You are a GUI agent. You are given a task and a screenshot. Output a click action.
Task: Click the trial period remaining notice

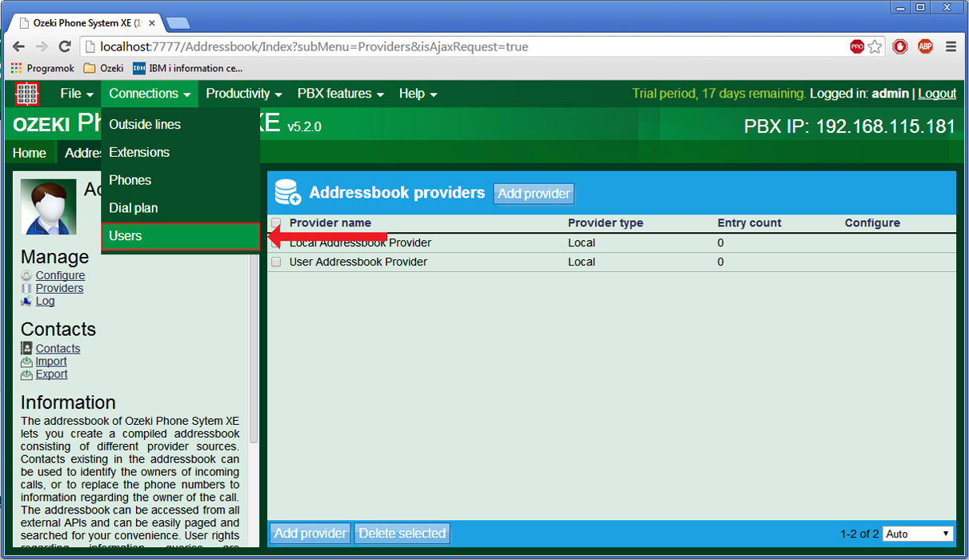(719, 94)
